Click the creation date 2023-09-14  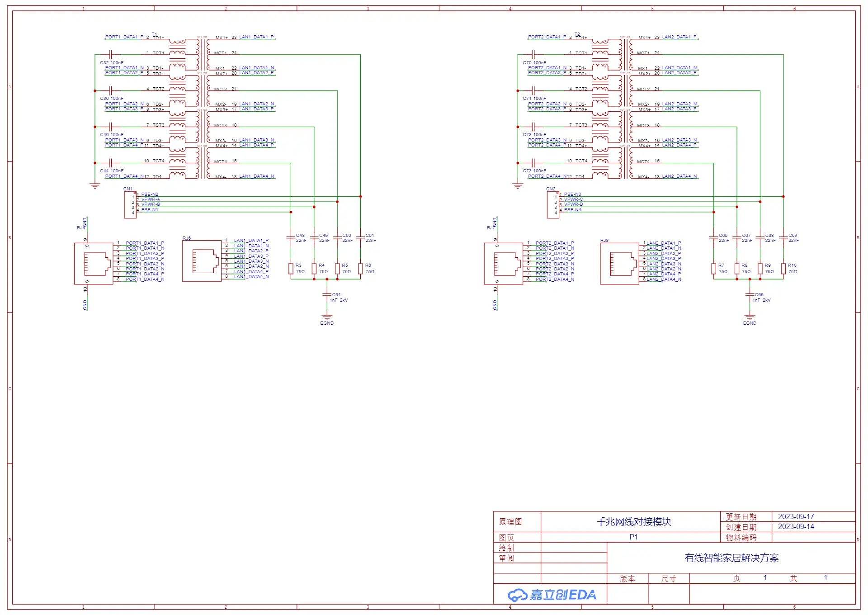pyautogui.click(x=796, y=527)
